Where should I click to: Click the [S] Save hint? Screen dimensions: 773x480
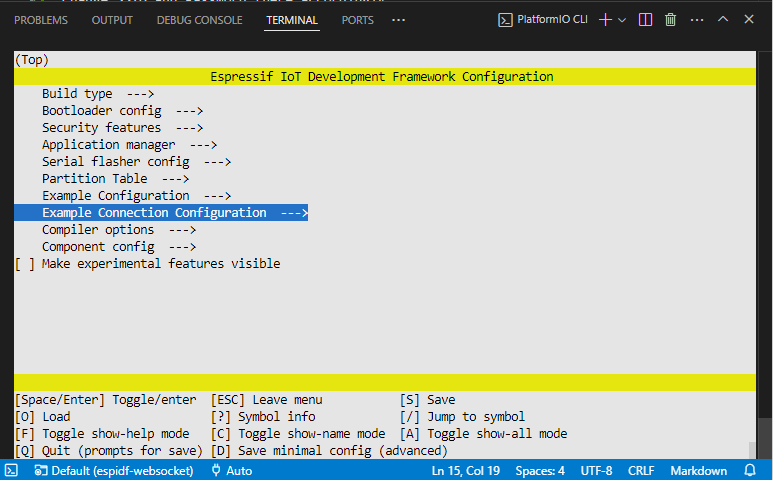tap(427, 400)
